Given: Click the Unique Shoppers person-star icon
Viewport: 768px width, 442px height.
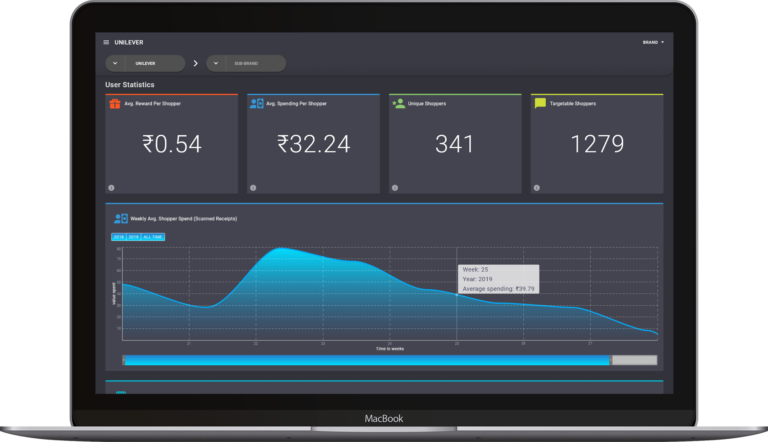Looking at the screenshot, I should pyautogui.click(x=399, y=103).
